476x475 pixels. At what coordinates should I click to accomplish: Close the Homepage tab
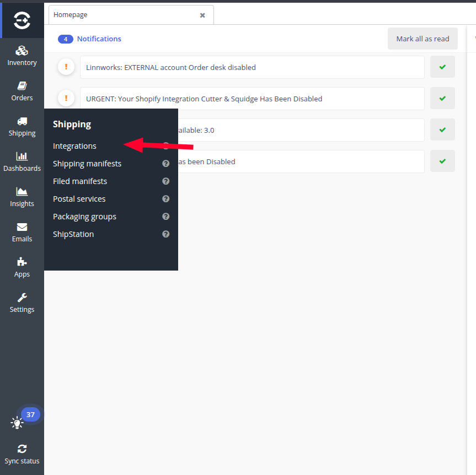(202, 15)
